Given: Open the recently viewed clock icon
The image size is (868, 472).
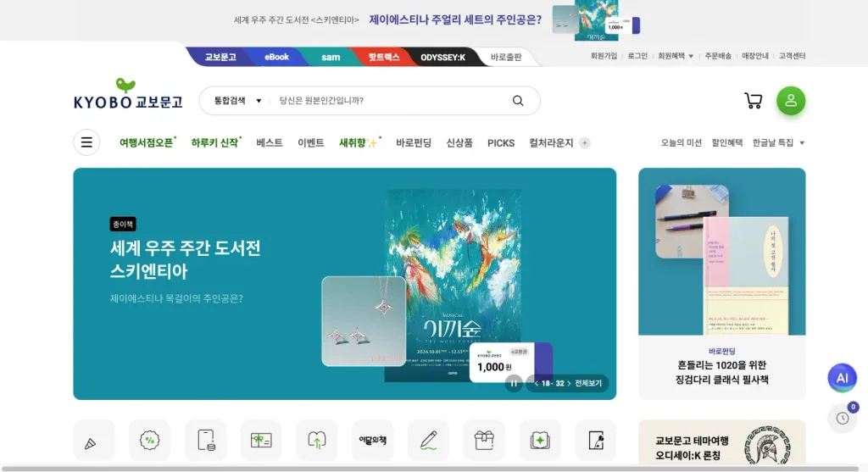Looking at the screenshot, I should (842, 419).
